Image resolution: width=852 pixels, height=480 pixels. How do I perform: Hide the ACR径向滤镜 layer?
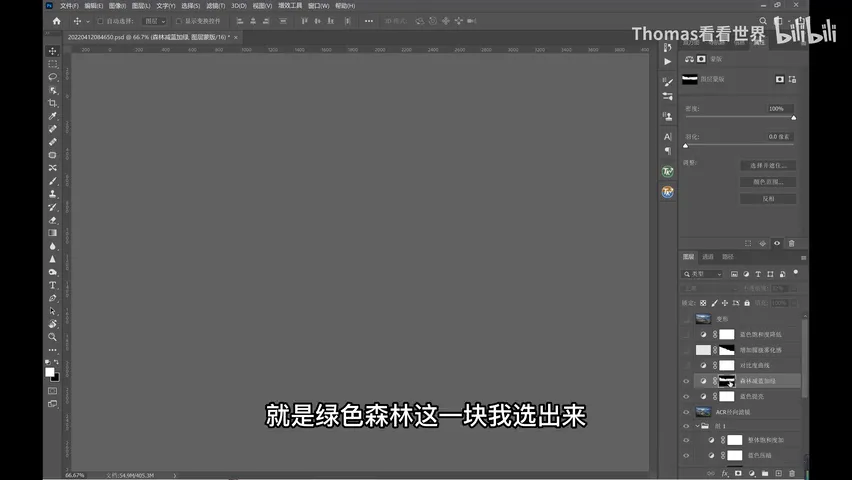(x=686, y=412)
